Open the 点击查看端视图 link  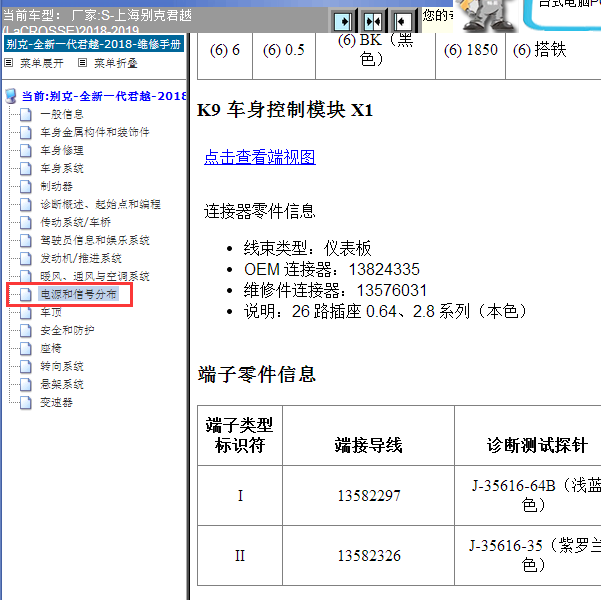point(260,157)
